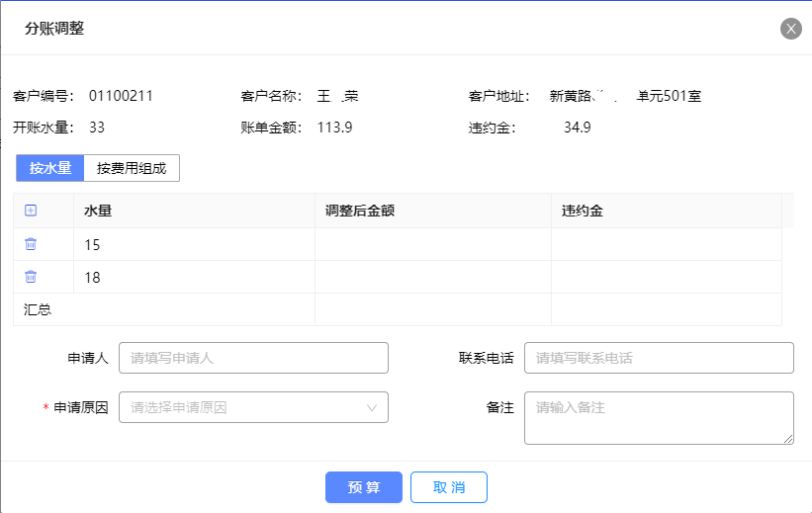
Task: Delete the row with water volume 18
Action: pos(31,277)
